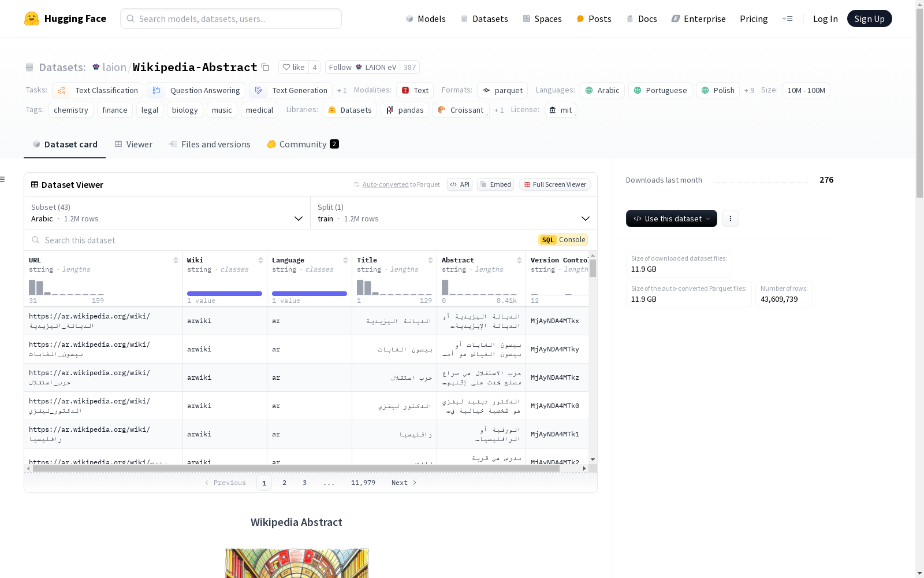Click the table's vertical scrollbar thumb
The image size is (924, 578).
coord(593,268)
